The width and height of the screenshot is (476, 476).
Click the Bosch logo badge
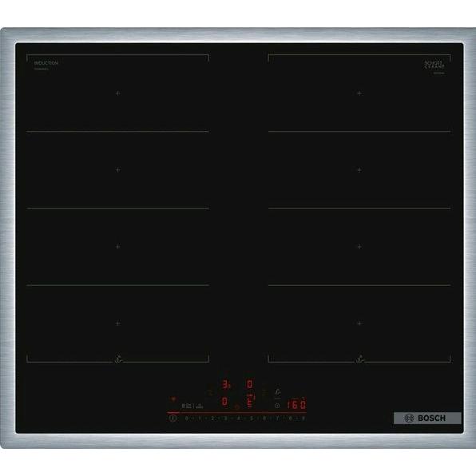tap(427, 418)
